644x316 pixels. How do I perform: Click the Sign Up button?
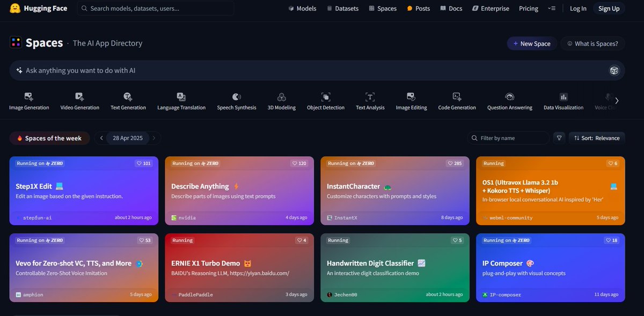pos(609,9)
